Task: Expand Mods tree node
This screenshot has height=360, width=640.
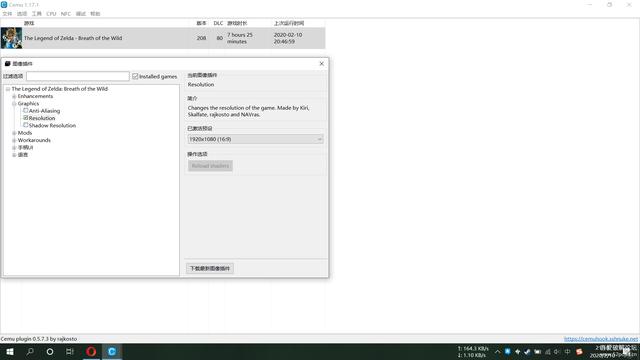Action: coord(14,133)
